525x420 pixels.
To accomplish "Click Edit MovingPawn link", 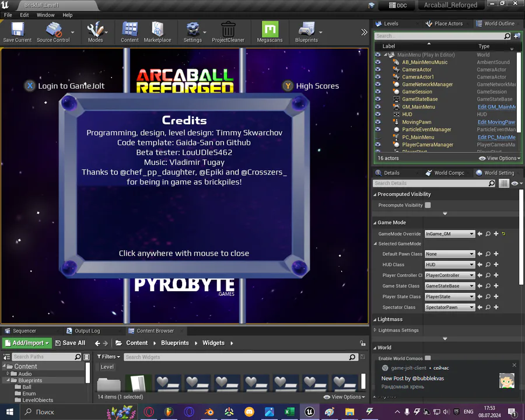I will tap(496, 122).
